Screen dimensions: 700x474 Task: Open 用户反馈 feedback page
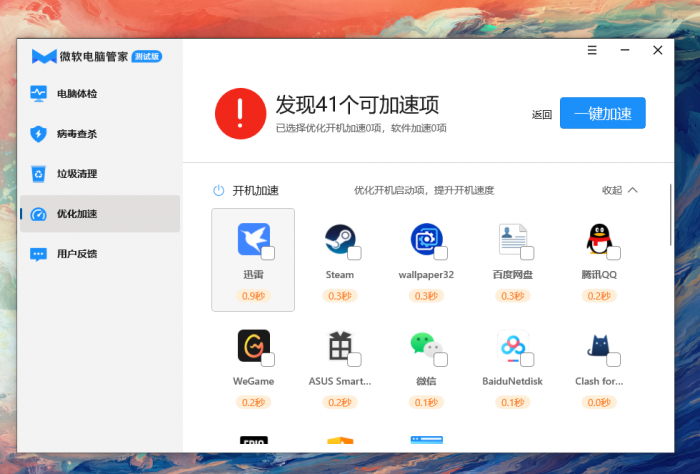point(100,254)
